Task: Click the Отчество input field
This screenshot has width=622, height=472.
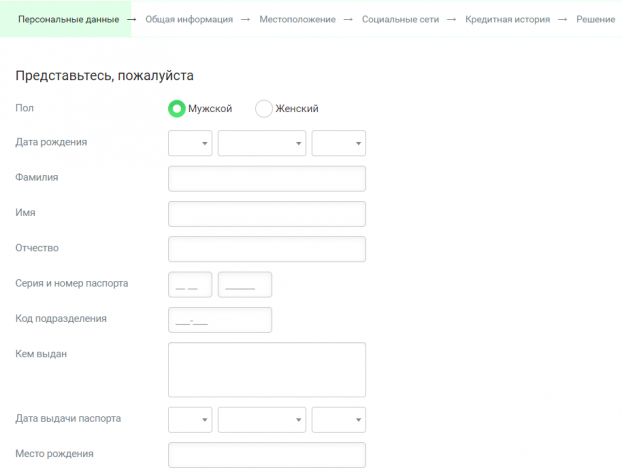Action: coord(267,249)
